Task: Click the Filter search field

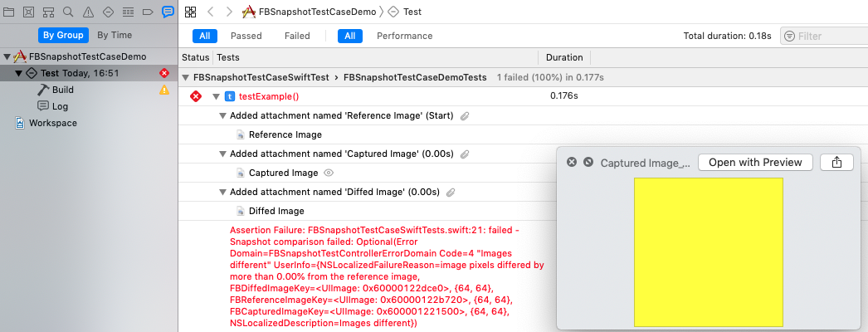Action: (x=825, y=36)
